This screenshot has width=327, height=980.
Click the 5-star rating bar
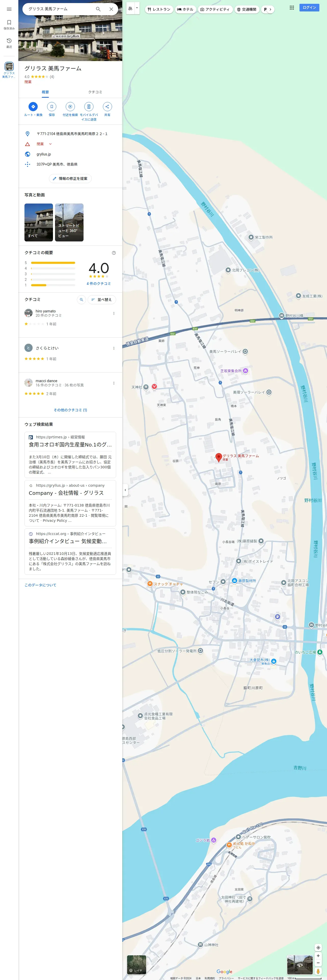click(53, 263)
